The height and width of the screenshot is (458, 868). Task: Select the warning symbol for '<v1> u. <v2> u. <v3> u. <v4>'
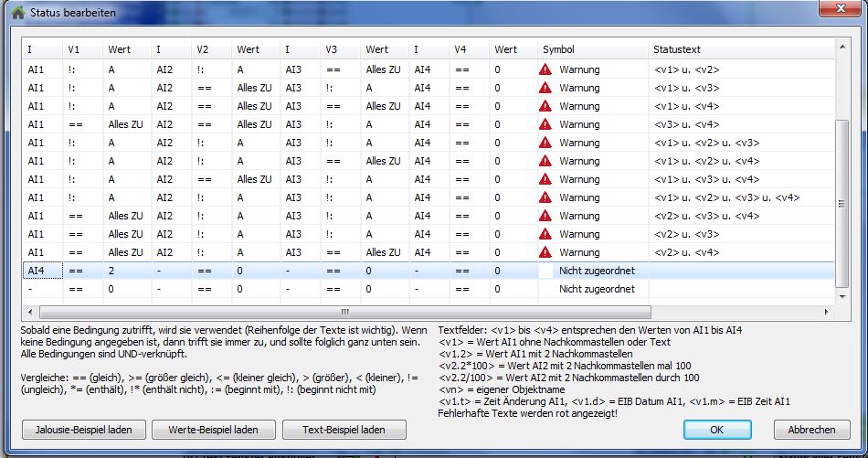pyautogui.click(x=545, y=197)
